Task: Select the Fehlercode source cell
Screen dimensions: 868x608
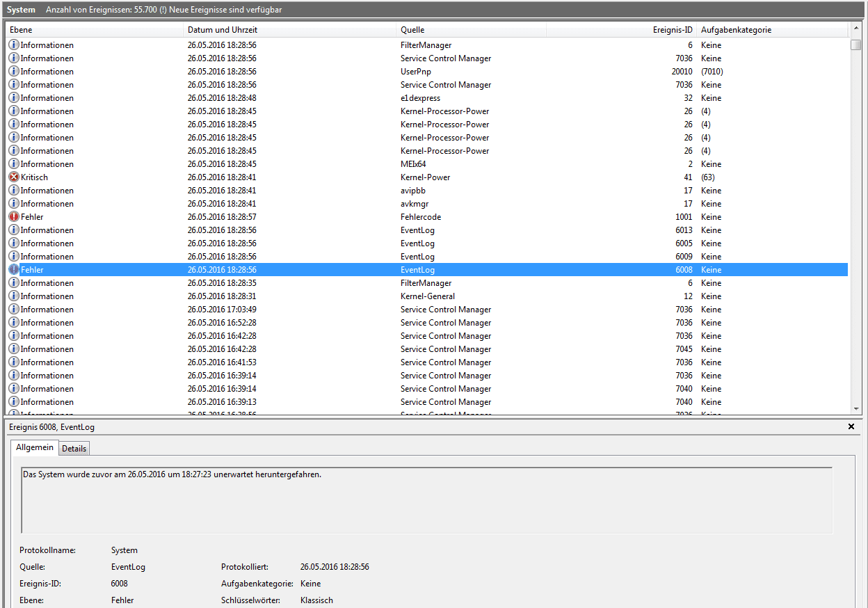Action: [421, 217]
